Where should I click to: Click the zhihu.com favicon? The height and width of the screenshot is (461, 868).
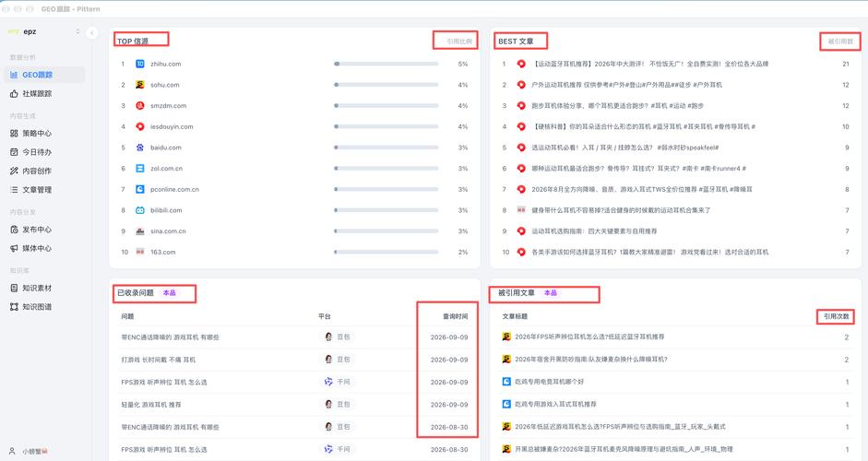point(140,64)
